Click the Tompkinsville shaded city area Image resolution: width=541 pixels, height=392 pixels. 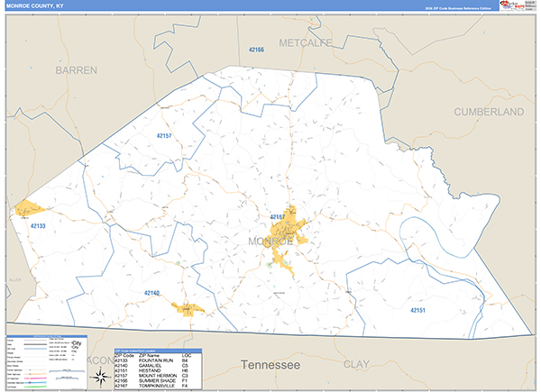point(287,231)
